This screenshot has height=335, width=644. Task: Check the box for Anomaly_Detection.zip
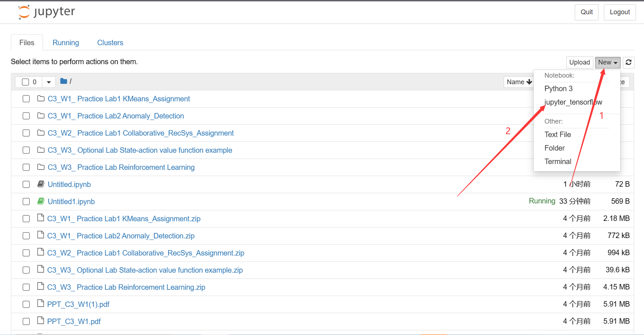[x=26, y=236]
